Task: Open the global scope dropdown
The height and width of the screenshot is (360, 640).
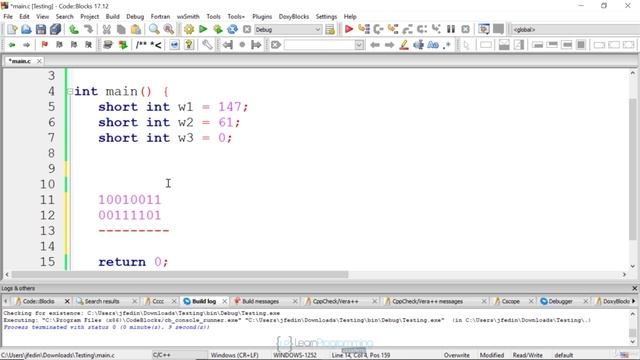Action: 576,29
